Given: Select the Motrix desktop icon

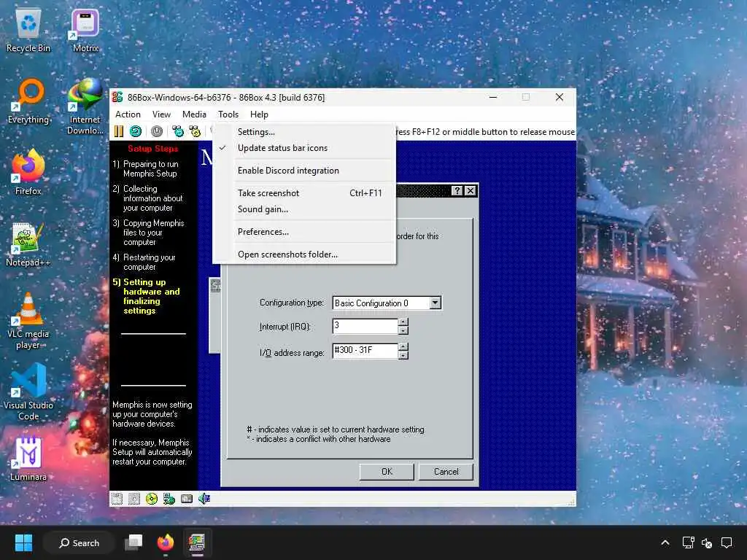Looking at the screenshot, I should 85,31.
